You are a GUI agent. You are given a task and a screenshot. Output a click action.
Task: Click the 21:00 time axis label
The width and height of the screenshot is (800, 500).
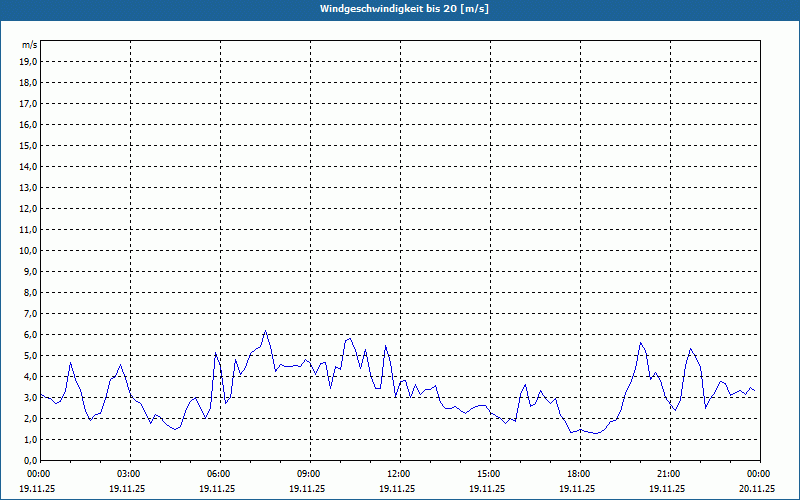(669, 473)
